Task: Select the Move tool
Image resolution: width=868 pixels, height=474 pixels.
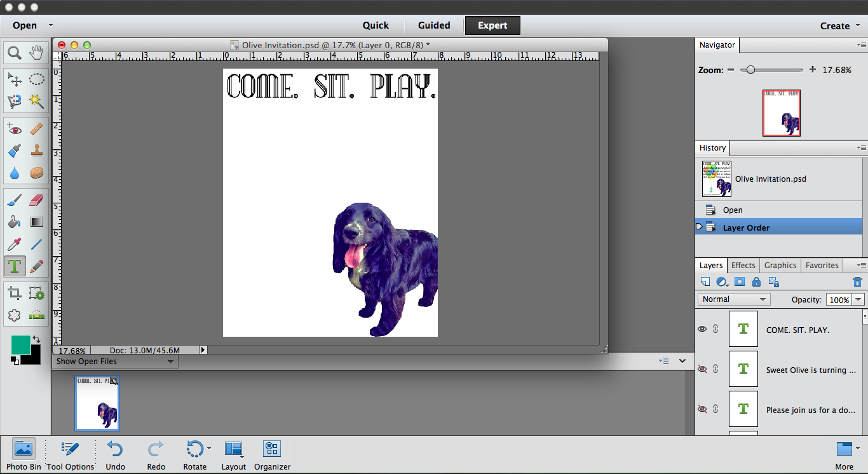Action: [x=15, y=79]
